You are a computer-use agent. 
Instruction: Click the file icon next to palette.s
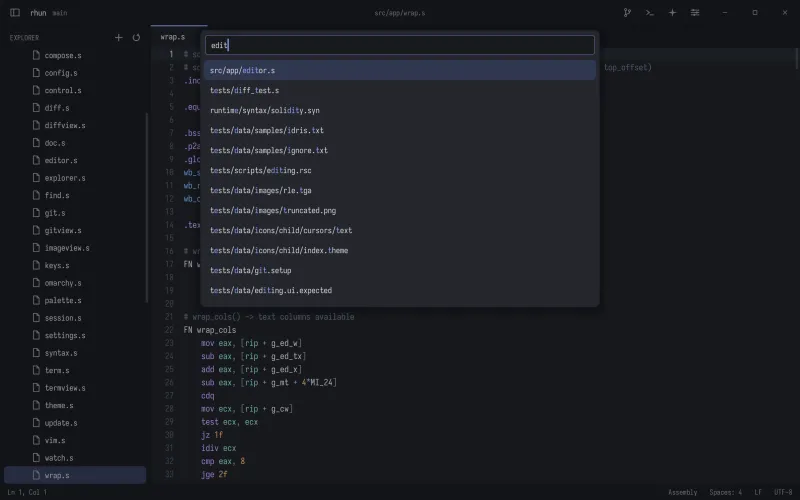[x=36, y=300]
